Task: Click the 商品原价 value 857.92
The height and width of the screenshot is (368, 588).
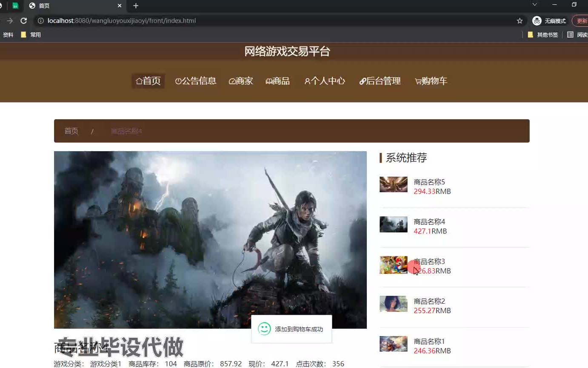Action: [x=231, y=364]
